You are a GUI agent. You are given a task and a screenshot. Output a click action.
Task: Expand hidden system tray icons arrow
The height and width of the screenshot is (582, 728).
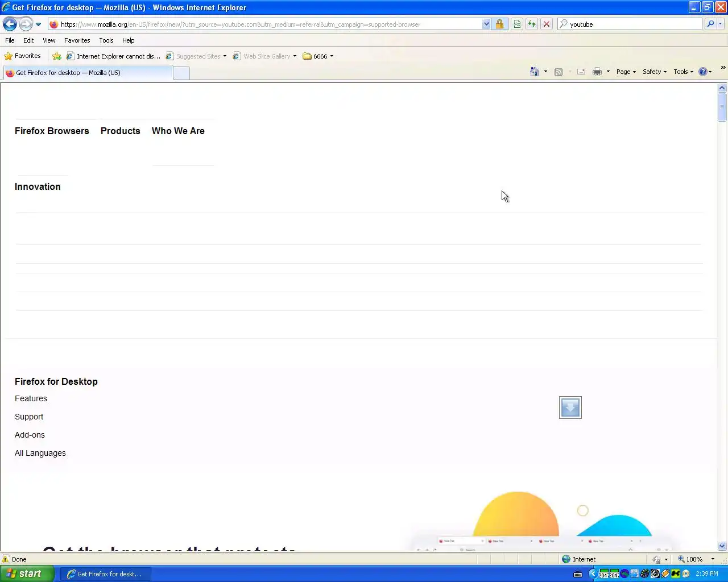tap(592, 574)
